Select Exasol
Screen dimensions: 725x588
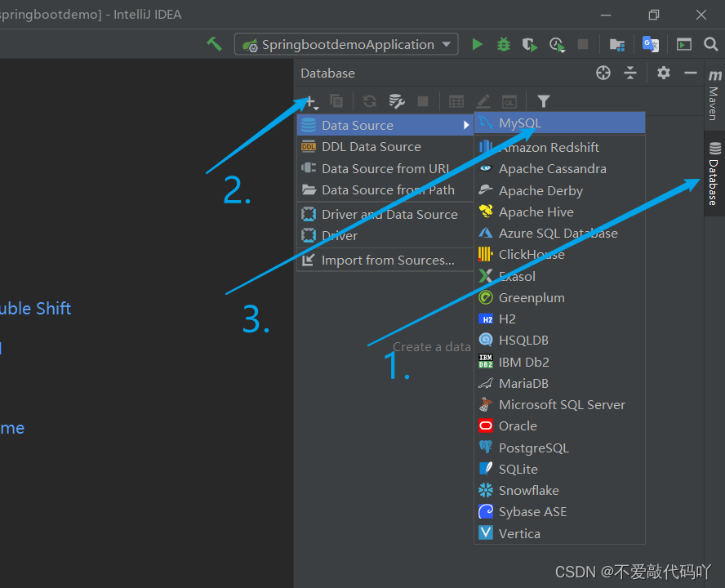(x=559, y=276)
